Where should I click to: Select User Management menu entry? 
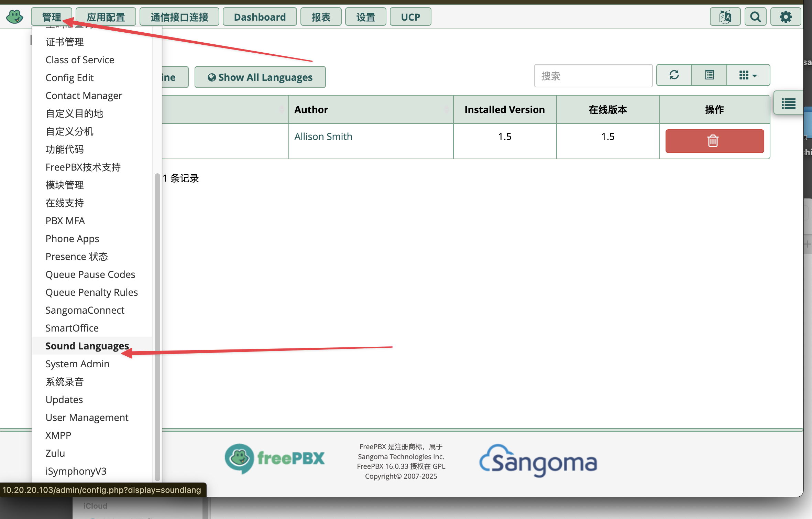pyautogui.click(x=87, y=418)
